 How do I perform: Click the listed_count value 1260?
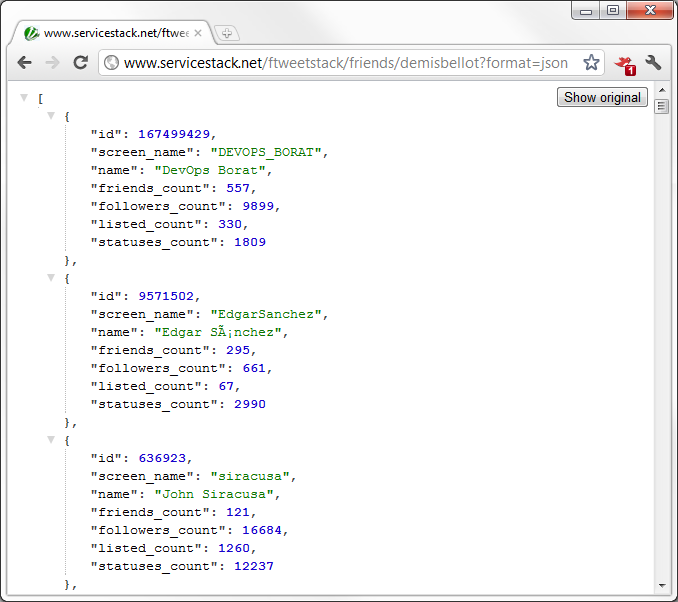(234, 548)
